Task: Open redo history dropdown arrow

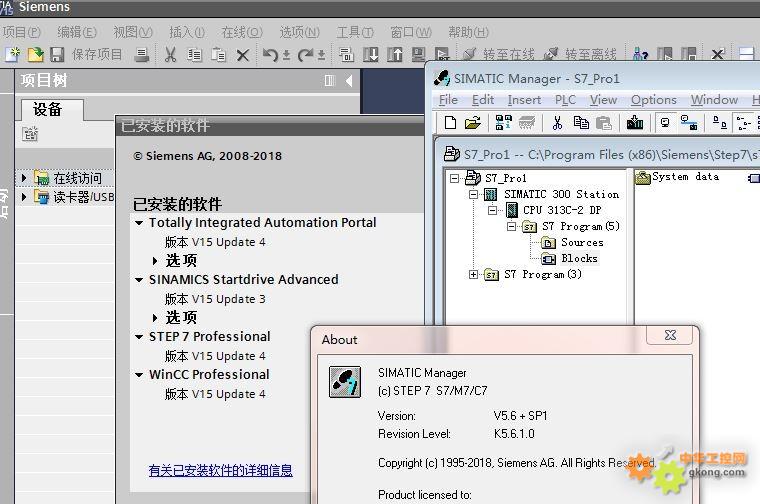Action: [321, 55]
